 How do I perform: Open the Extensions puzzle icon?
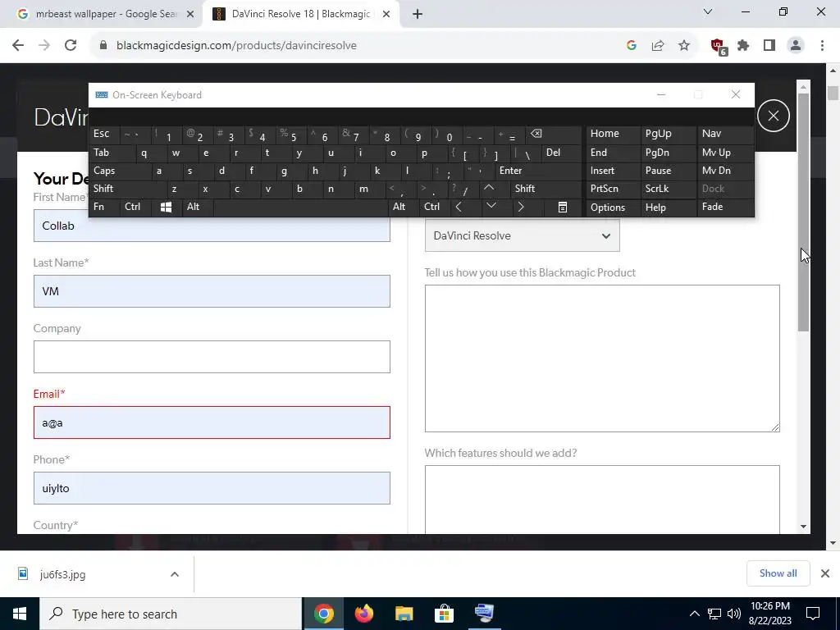tap(743, 46)
